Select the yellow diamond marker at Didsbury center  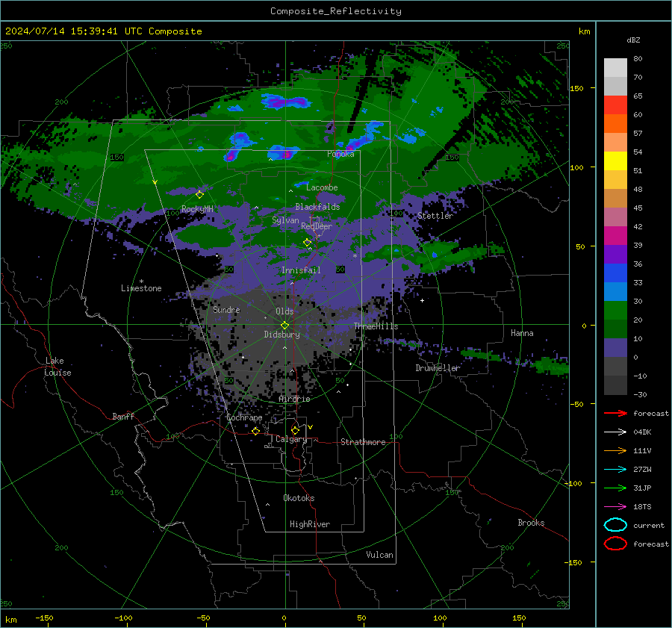[284, 326]
